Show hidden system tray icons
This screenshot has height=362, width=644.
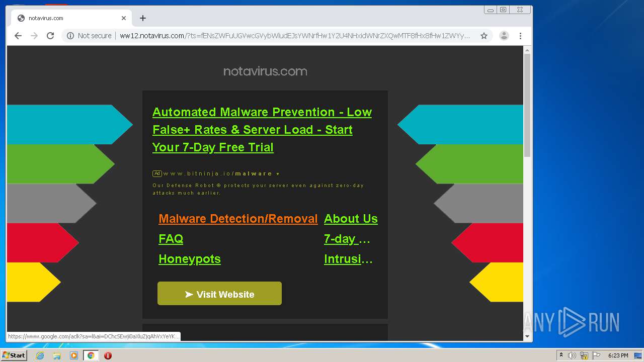coord(561,355)
